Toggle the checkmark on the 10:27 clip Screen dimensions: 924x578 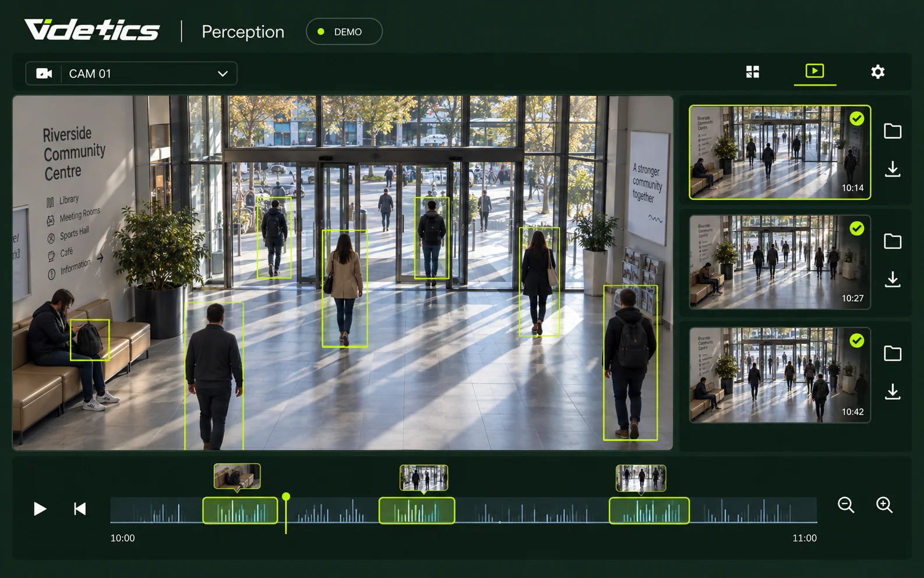[856, 228]
